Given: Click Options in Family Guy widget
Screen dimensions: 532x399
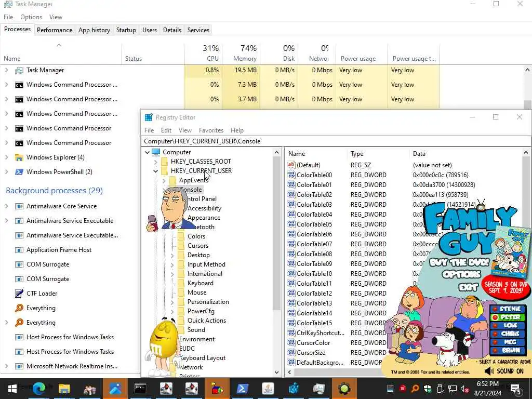Looking at the screenshot, I should 461,274.
